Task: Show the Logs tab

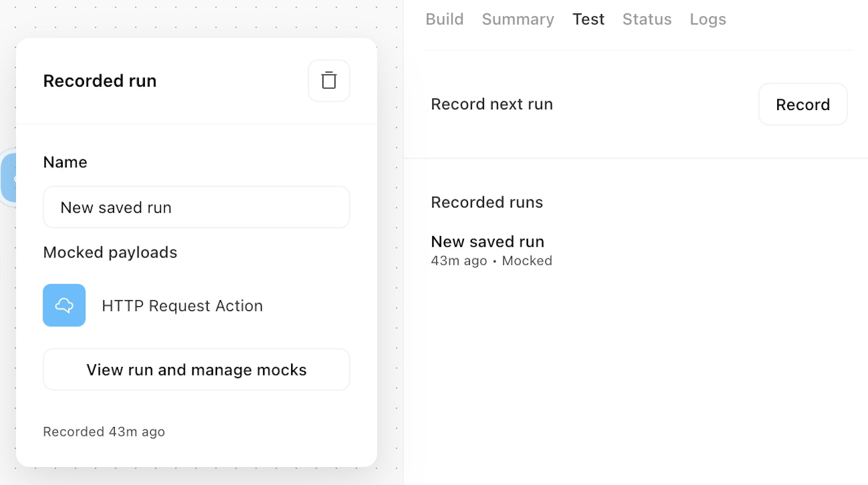Action: click(708, 19)
